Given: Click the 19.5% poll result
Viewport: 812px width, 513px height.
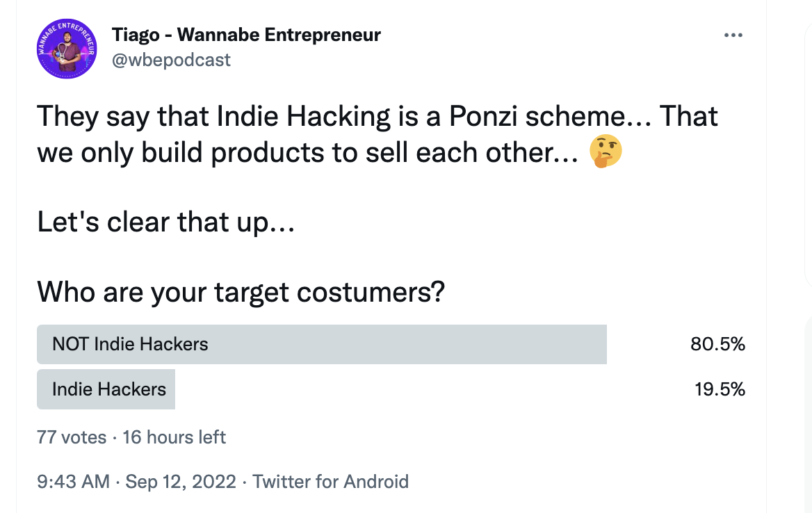Looking at the screenshot, I should pos(720,389).
